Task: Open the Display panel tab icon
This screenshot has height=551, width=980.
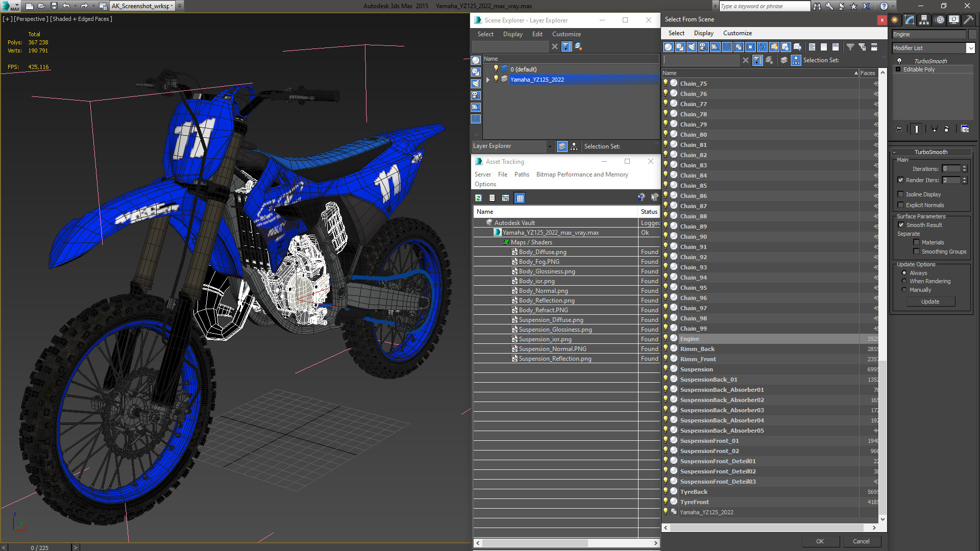Action: [x=954, y=20]
